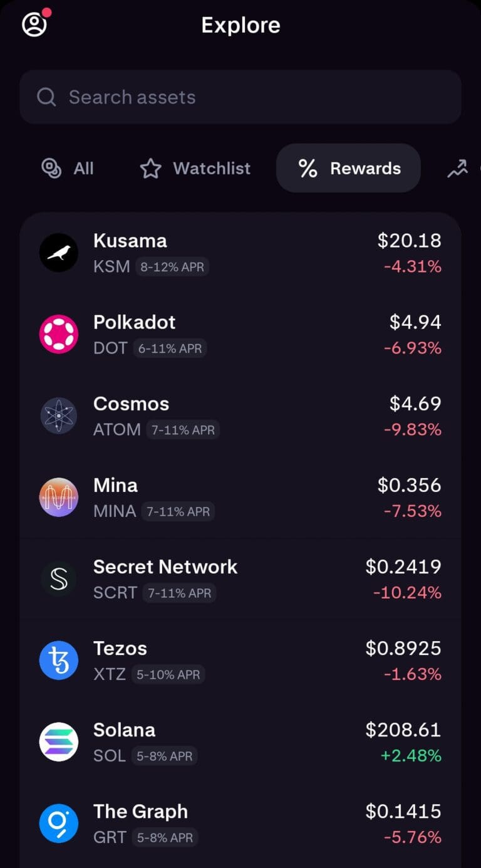Open the trending chart tab
The height and width of the screenshot is (868, 481).
point(458,168)
